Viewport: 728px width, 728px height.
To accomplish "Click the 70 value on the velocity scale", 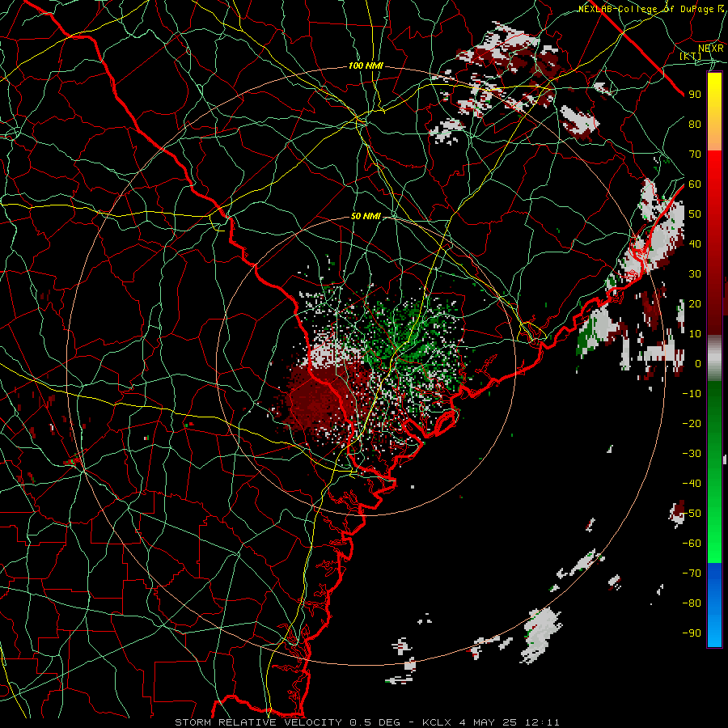I will click(x=695, y=154).
